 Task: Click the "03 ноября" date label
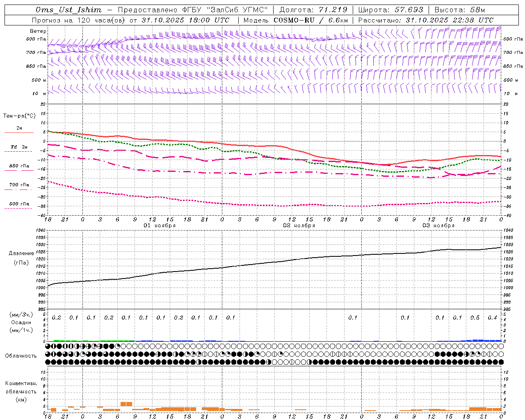(438, 226)
